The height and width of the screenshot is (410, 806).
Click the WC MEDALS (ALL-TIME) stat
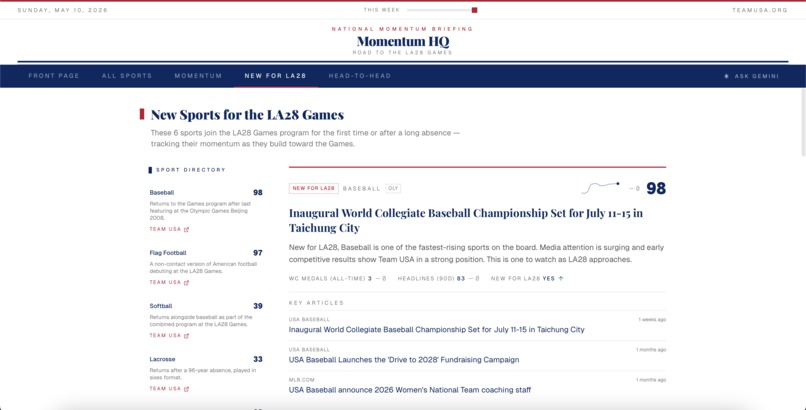point(337,278)
